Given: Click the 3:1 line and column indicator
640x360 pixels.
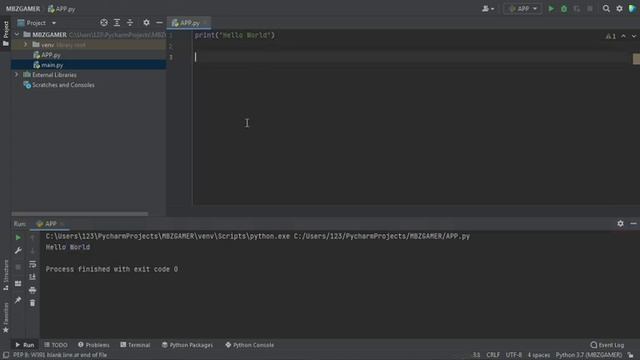Looking at the screenshot, I should tap(476, 355).
